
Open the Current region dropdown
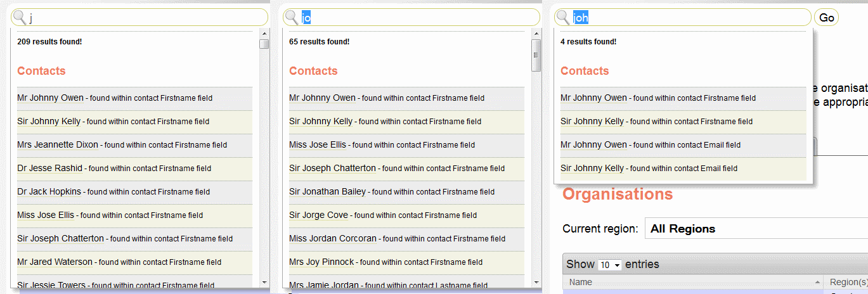[755, 229]
